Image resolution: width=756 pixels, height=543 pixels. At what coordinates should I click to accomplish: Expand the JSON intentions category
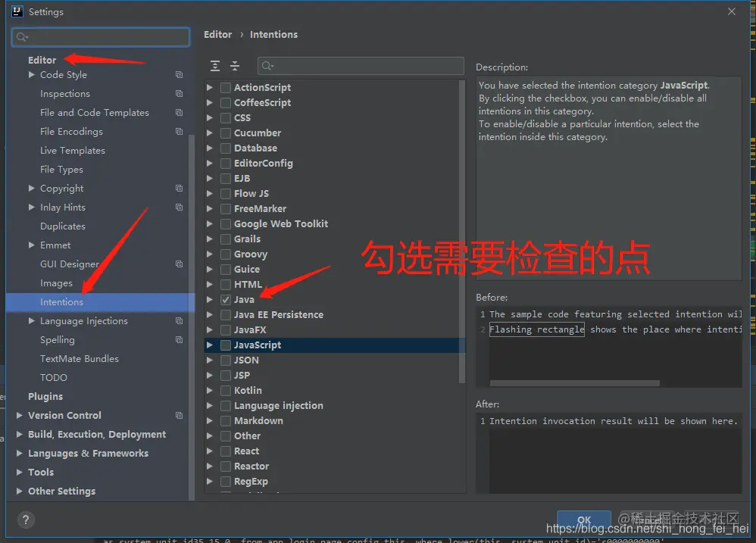(x=210, y=360)
